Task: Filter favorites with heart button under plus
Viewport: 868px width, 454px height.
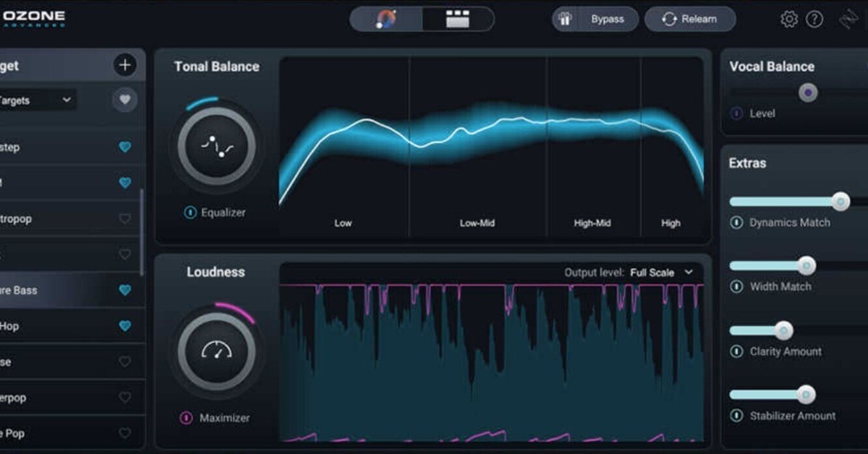Action: point(125,100)
